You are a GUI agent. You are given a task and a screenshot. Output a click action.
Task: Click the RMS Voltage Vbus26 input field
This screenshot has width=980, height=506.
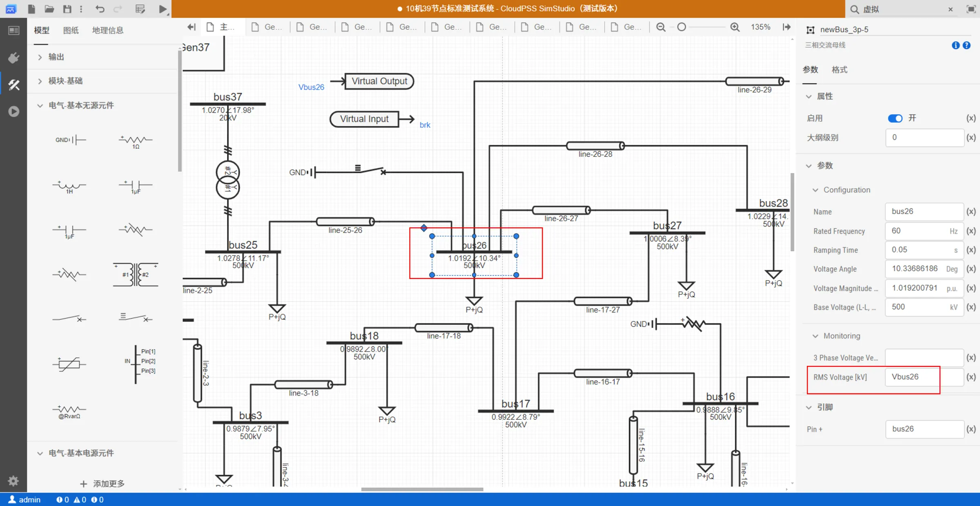pos(924,377)
